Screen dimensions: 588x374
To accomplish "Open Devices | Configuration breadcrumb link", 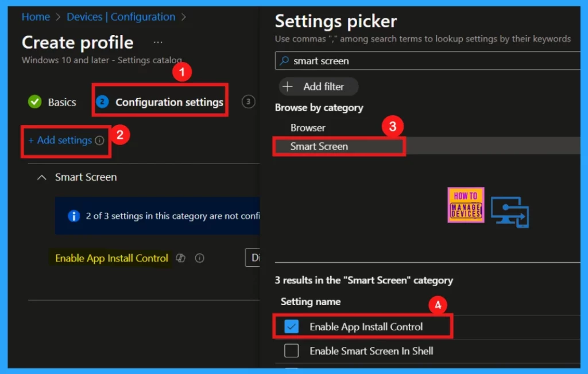I will pos(121,17).
